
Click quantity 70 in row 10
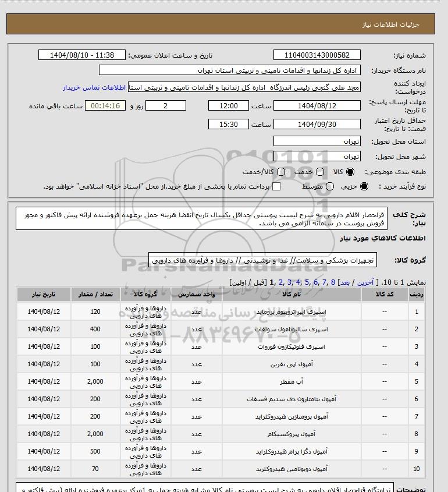(x=95, y=469)
